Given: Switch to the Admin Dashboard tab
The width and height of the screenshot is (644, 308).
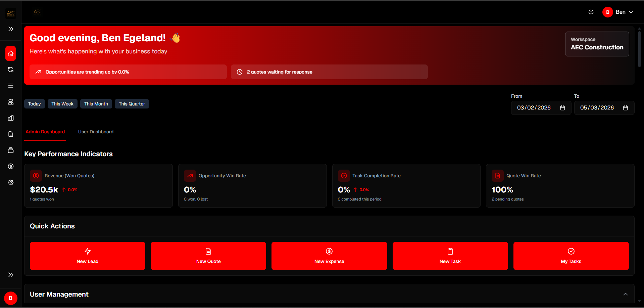Looking at the screenshot, I should point(45,132).
